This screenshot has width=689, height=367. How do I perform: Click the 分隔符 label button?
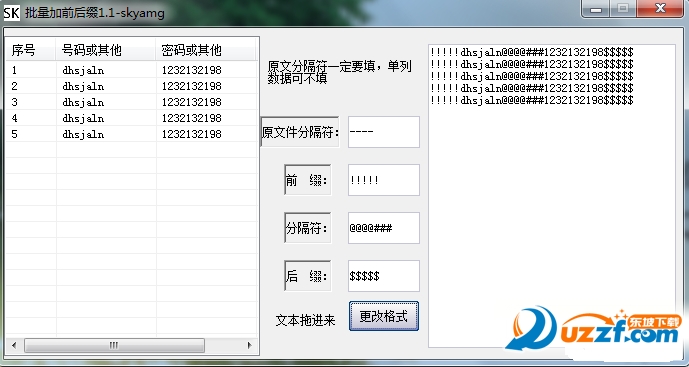tap(308, 228)
